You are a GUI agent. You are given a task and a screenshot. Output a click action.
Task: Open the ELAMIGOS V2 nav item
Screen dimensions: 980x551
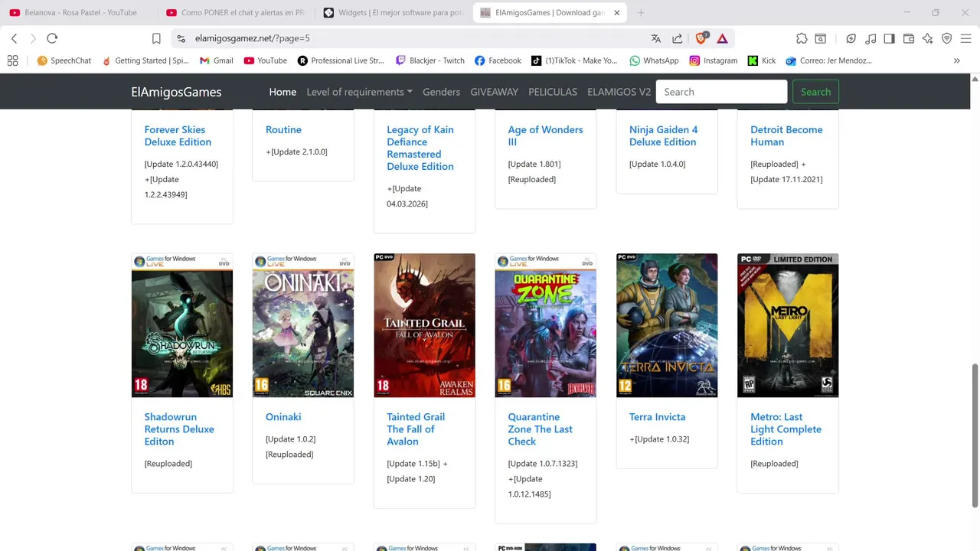pyautogui.click(x=619, y=92)
